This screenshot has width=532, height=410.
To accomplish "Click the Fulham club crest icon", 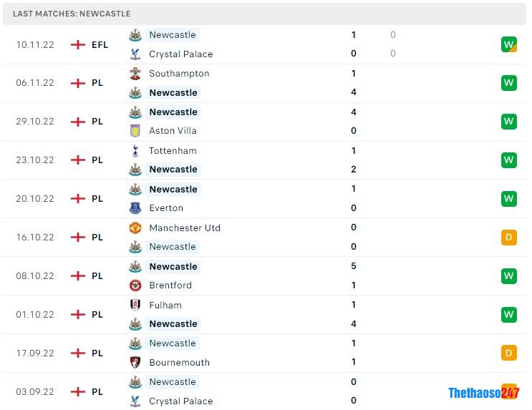I will 135,306.
